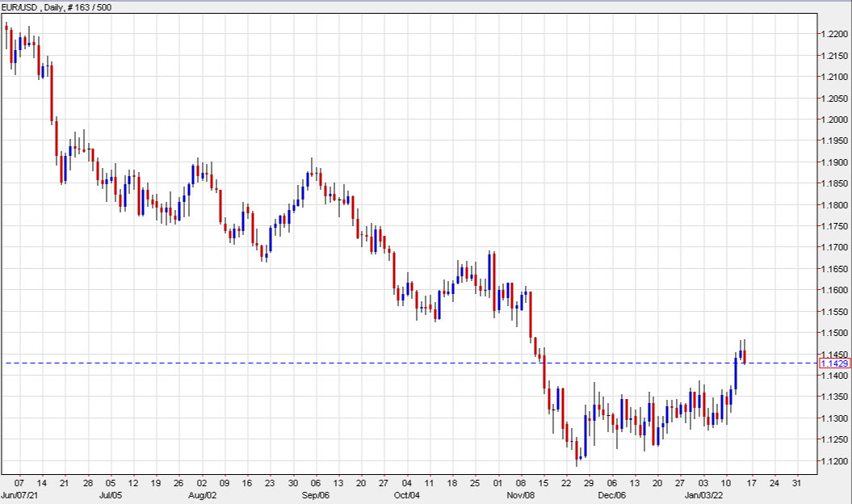Select the 1.1500 price level label
Screen dimensions: 852x504
834,333
